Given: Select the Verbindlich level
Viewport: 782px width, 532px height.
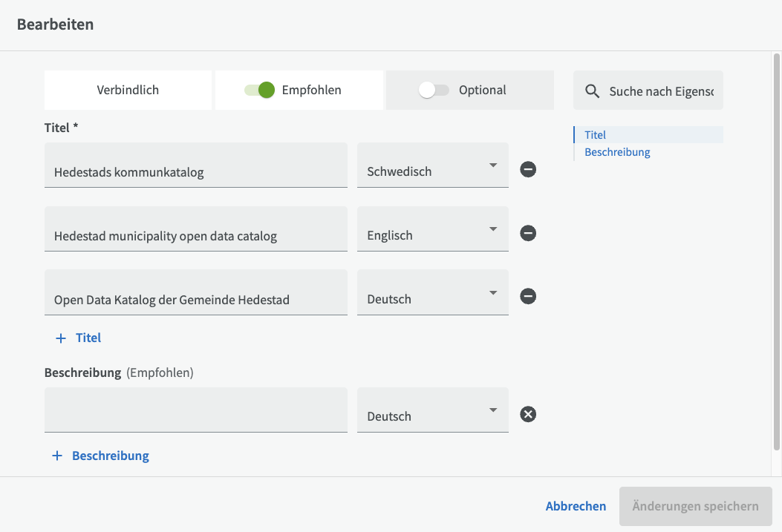Looking at the screenshot, I should (x=128, y=91).
